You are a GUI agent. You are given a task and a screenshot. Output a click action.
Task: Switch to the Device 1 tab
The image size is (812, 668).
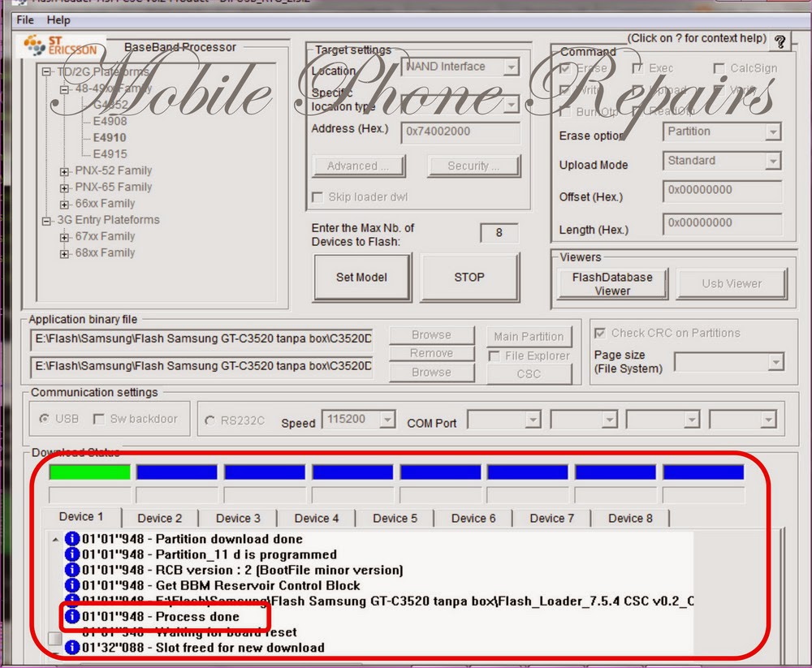click(x=81, y=517)
